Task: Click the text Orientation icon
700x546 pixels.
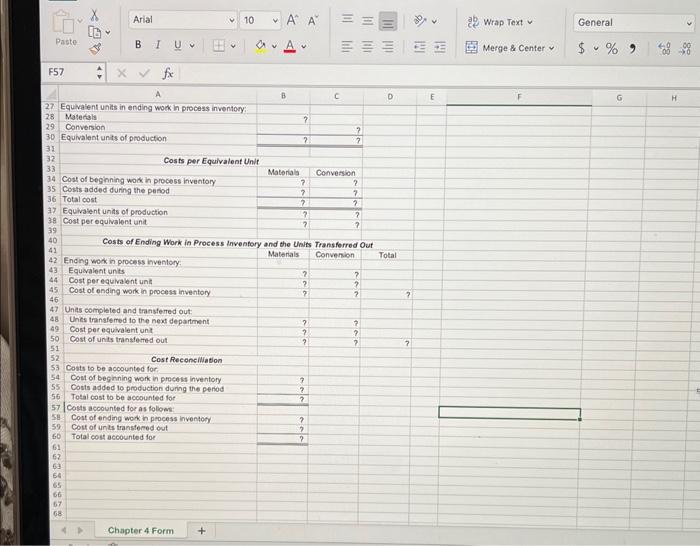Action: click(420, 21)
